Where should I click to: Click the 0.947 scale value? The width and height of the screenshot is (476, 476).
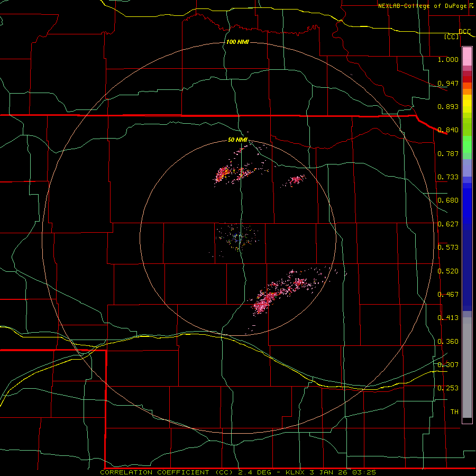click(448, 83)
